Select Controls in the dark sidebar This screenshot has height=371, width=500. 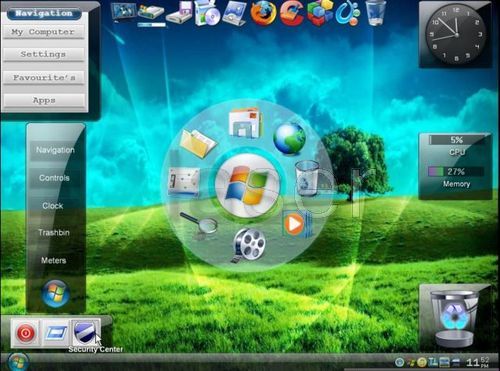54,178
